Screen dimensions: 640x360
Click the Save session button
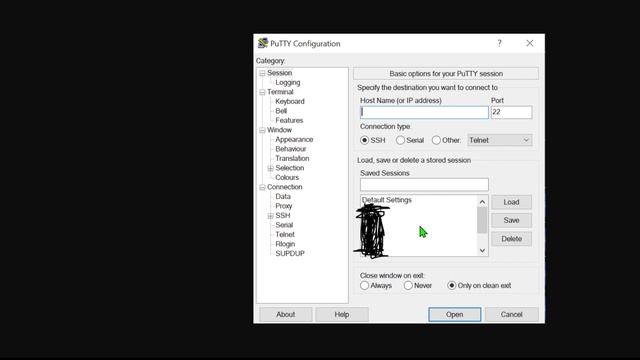[511, 220]
